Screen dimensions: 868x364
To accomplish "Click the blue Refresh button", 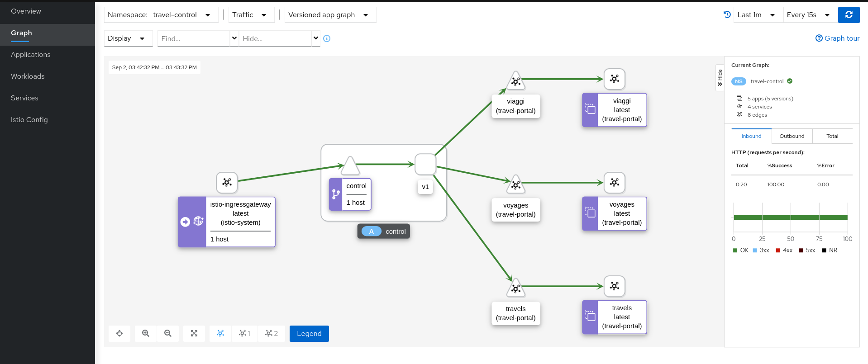I will point(849,15).
